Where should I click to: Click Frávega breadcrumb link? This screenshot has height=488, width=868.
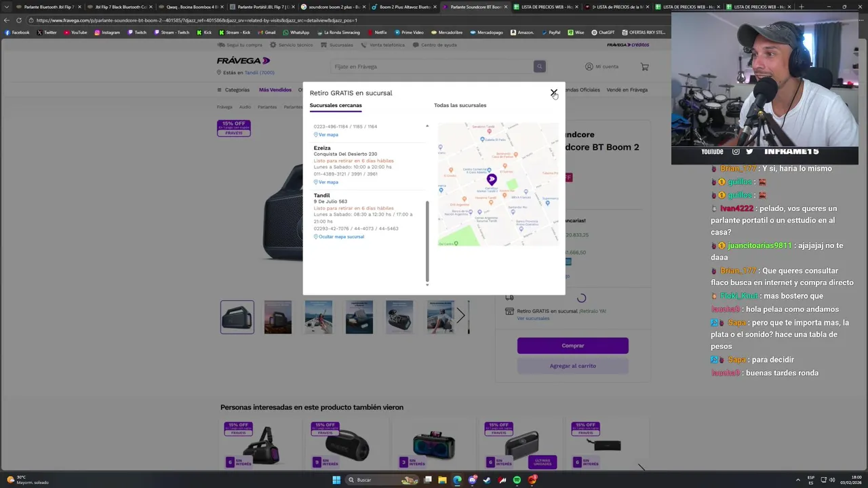coord(224,107)
